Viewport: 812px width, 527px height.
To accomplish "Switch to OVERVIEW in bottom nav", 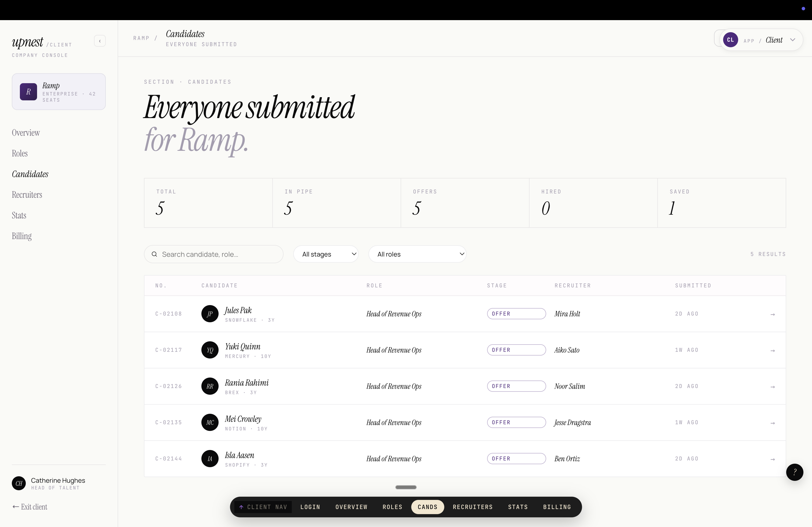I will click(351, 507).
